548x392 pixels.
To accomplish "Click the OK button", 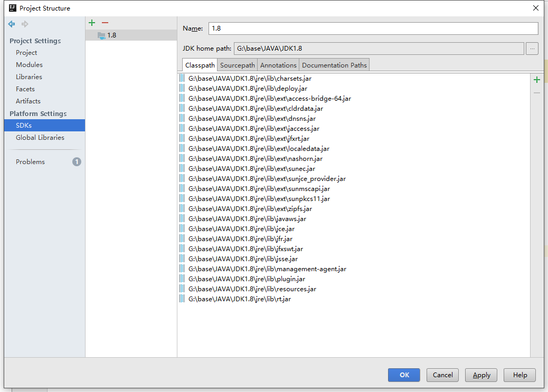I will pos(404,375).
